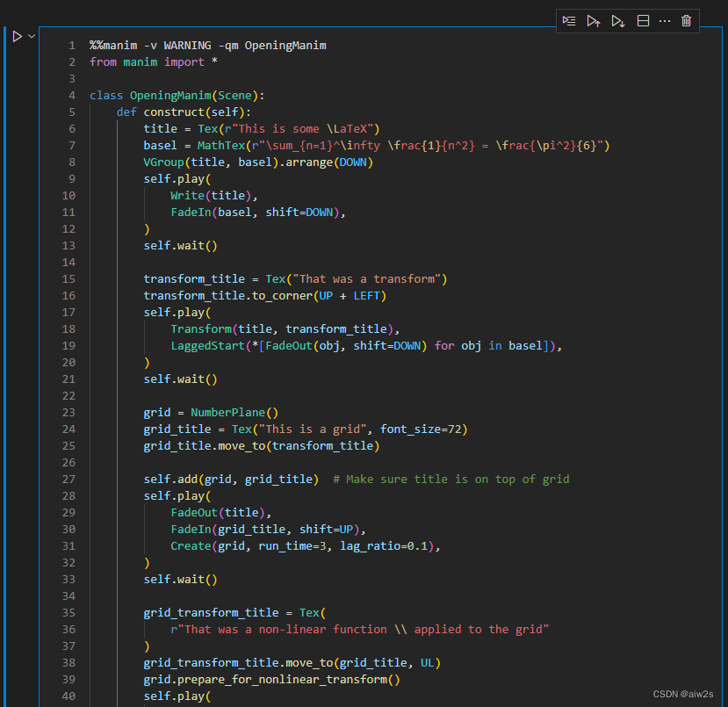728x707 pixels.
Task: Split the cell using the toolbar icon
Action: coord(643,21)
